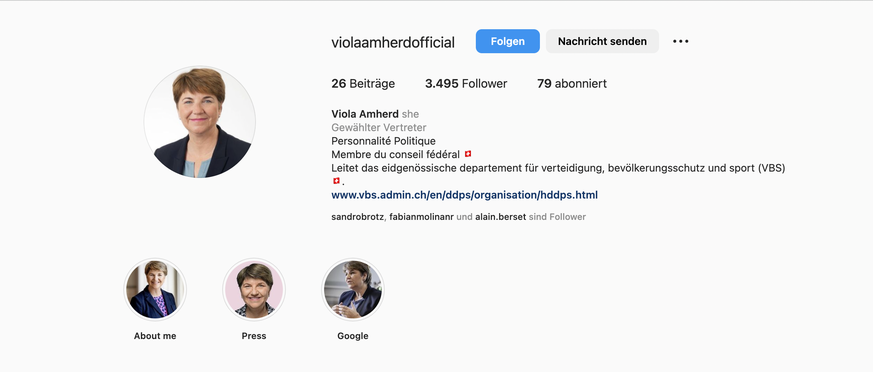The width and height of the screenshot is (873, 372).
Task: Click the About me highlight label
Action: (x=155, y=336)
